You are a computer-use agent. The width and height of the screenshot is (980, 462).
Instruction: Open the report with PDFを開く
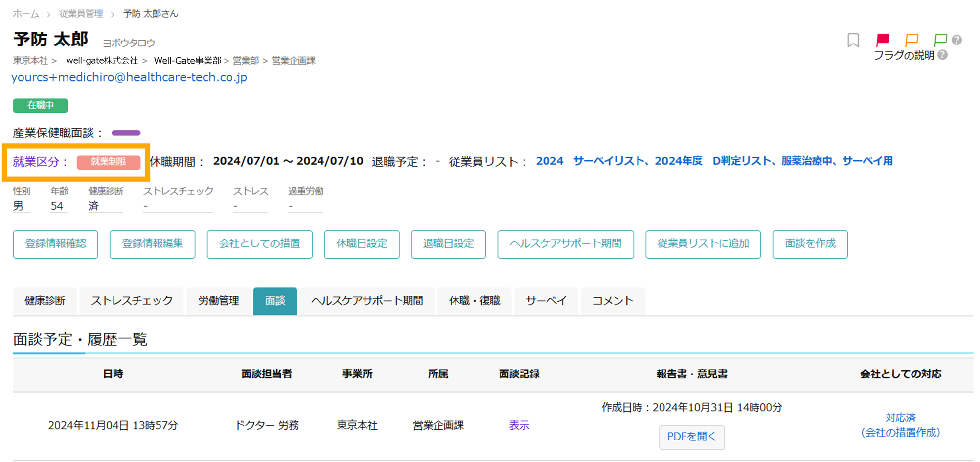tap(692, 437)
